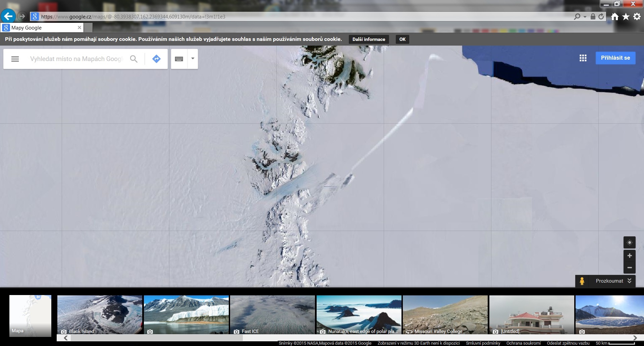This screenshot has width=644, height=346.
Task: Open the Black Island photo thumbnail
Action: click(x=100, y=314)
